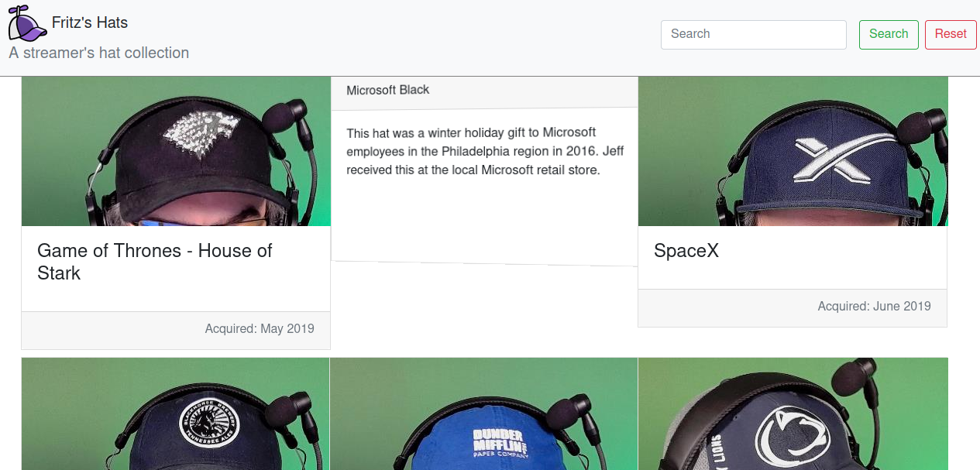Screen dimensions: 980x470
Task: Click the SpaceX card title
Action: (x=686, y=251)
